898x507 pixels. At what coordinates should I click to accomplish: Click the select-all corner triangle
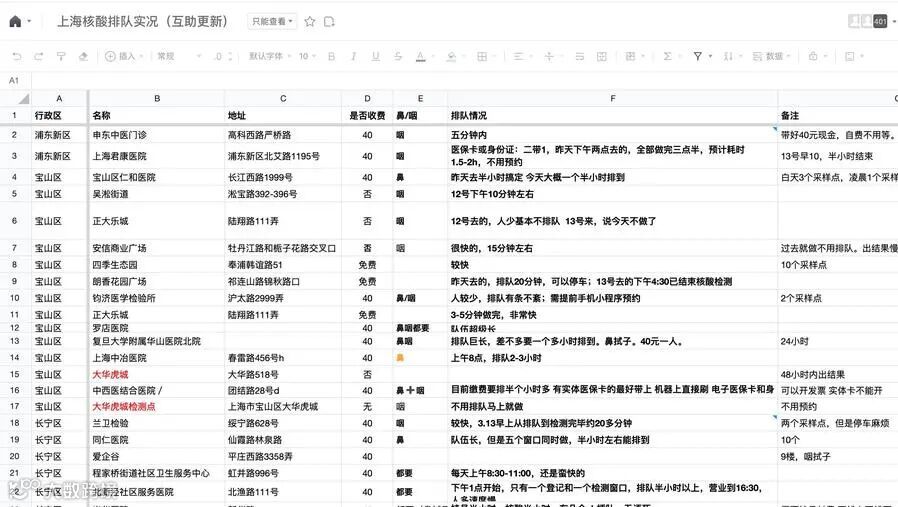coord(23,99)
